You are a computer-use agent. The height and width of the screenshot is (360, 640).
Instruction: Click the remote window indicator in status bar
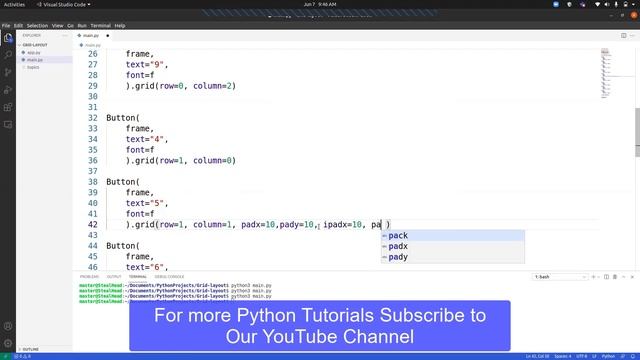click(5, 356)
